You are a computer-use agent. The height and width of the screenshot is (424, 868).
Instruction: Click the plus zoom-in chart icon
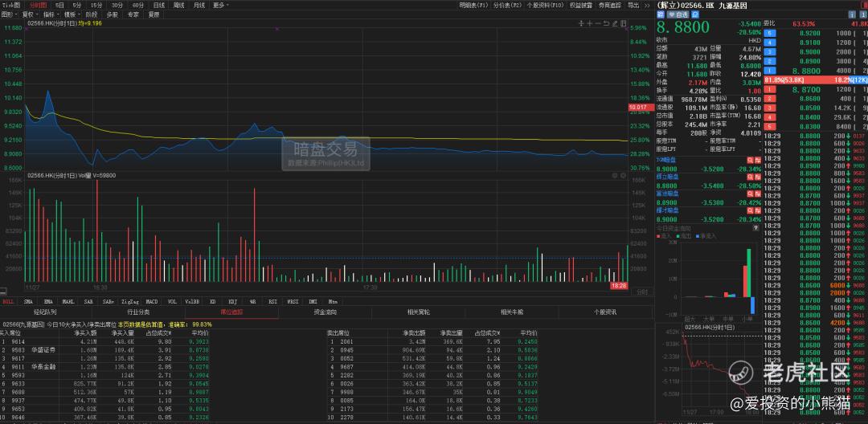point(590,23)
